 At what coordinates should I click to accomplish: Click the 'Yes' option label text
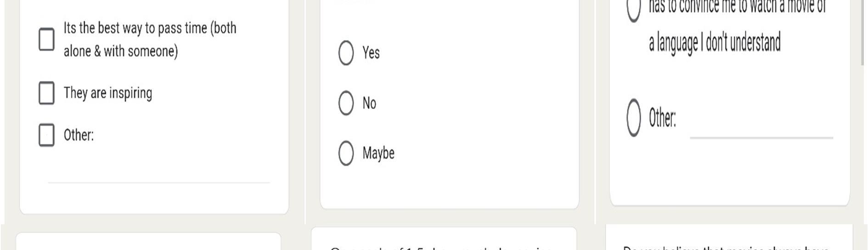pyautogui.click(x=371, y=53)
